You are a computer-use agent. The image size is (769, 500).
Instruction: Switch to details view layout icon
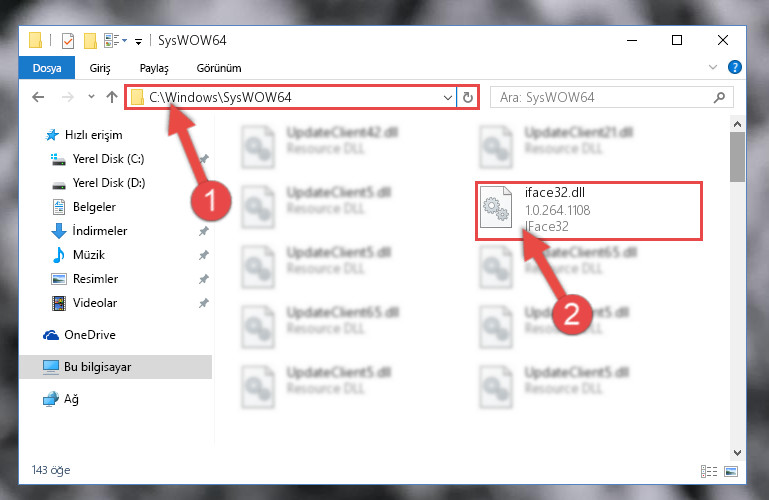tap(709, 471)
